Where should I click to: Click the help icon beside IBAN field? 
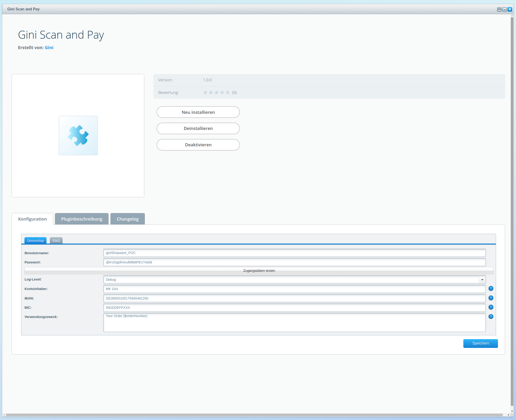[491, 298]
